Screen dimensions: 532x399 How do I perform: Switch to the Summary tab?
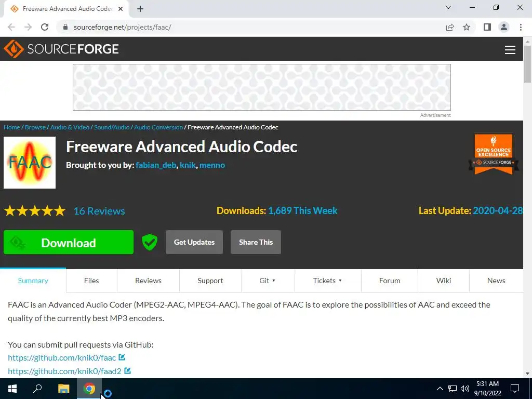pyautogui.click(x=33, y=281)
